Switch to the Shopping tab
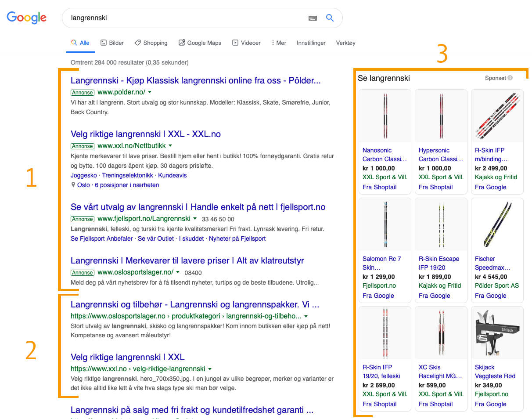The width and height of the screenshot is (532, 419). point(151,43)
